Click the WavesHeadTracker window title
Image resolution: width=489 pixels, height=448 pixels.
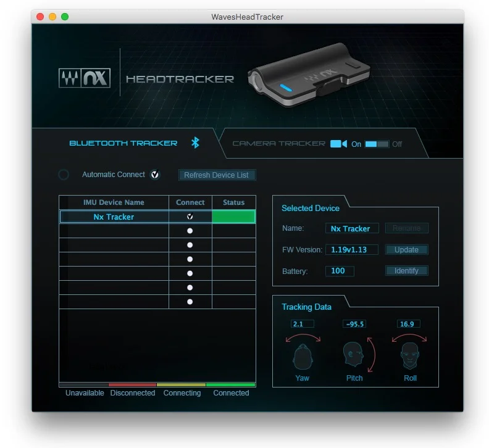click(248, 17)
